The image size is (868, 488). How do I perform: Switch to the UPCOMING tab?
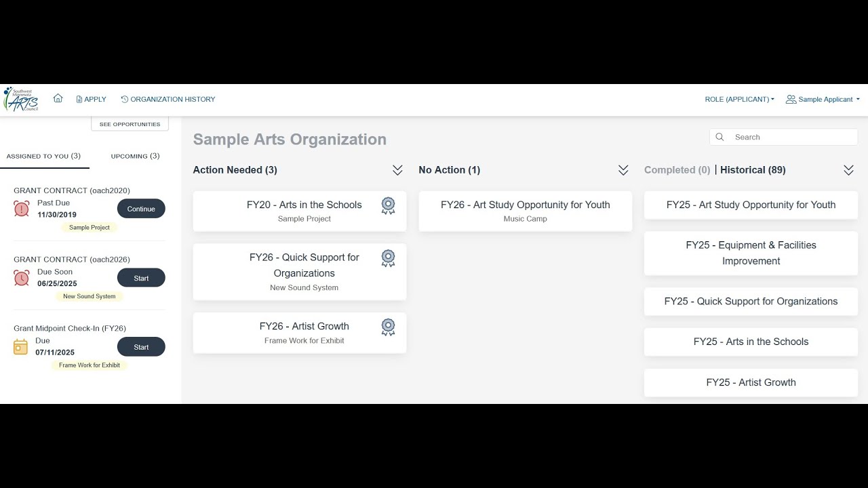[x=136, y=156]
